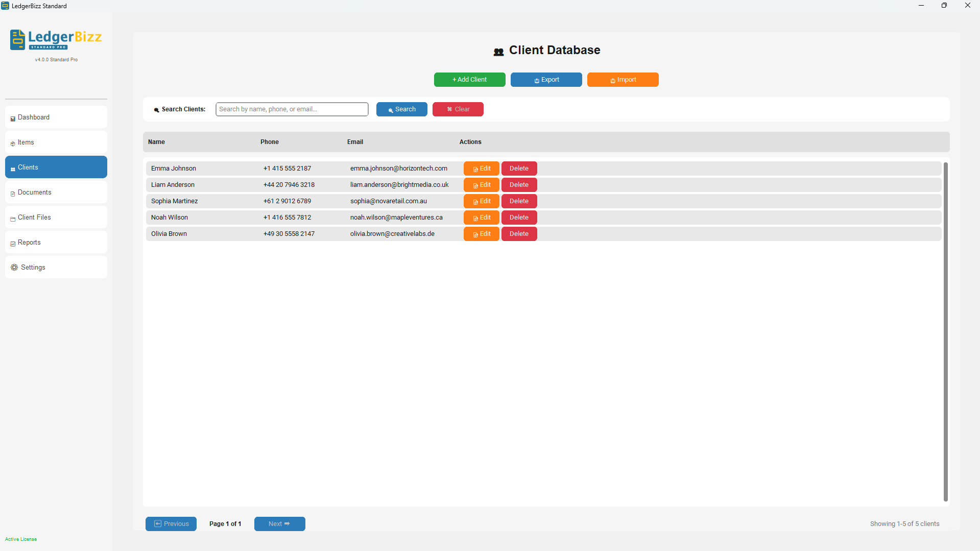Delete Liam Anderson
The width and height of the screenshot is (980, 551).
[x=519, y=185]
